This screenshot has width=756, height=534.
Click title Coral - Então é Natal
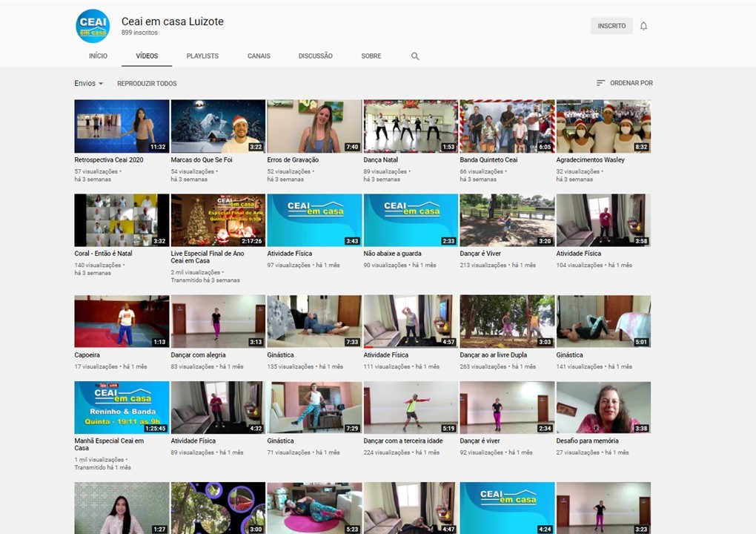(103, 253)
